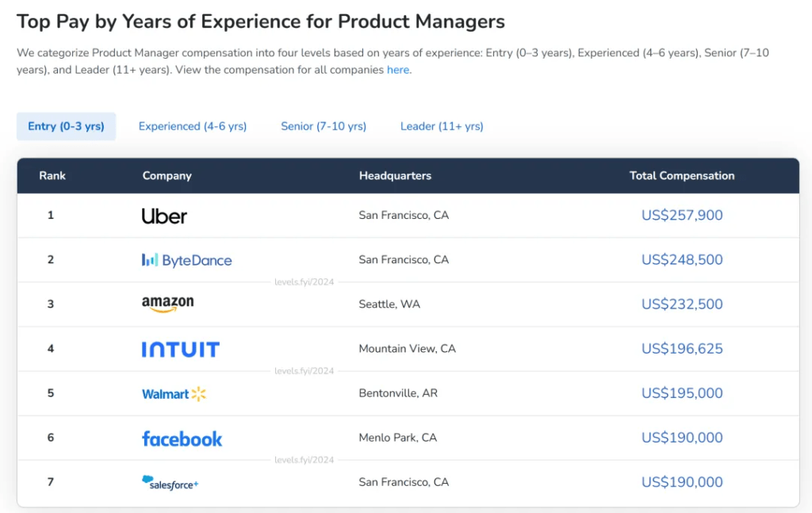Click ByteDance's US$248,500 compensation
This screenshot has width=812, height=513.
click(682, 259)
